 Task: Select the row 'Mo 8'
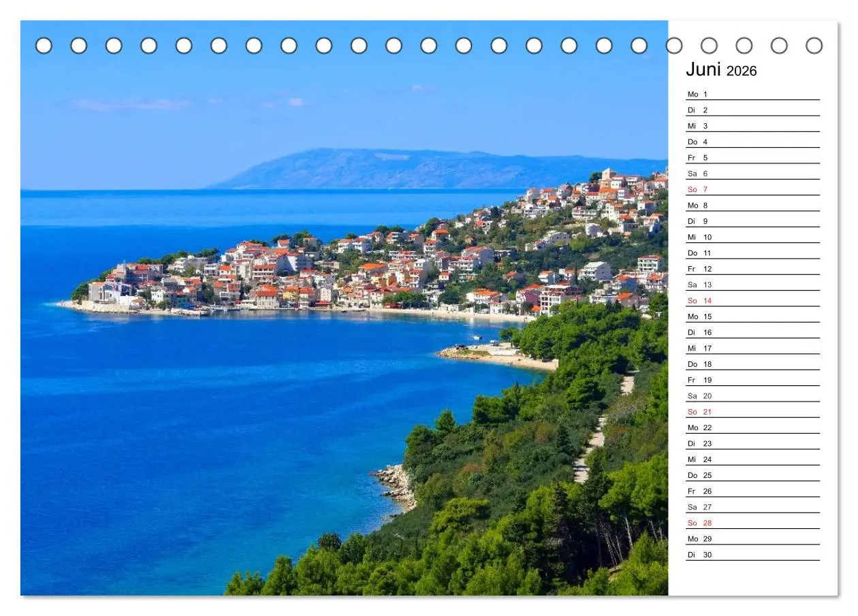[x=752, y=205]
